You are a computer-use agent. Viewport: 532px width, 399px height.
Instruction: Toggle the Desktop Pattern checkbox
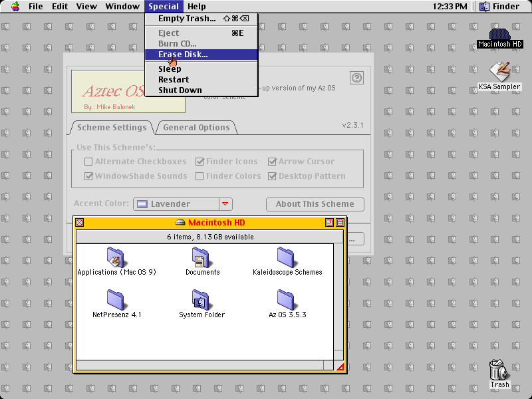click(272, 176)
